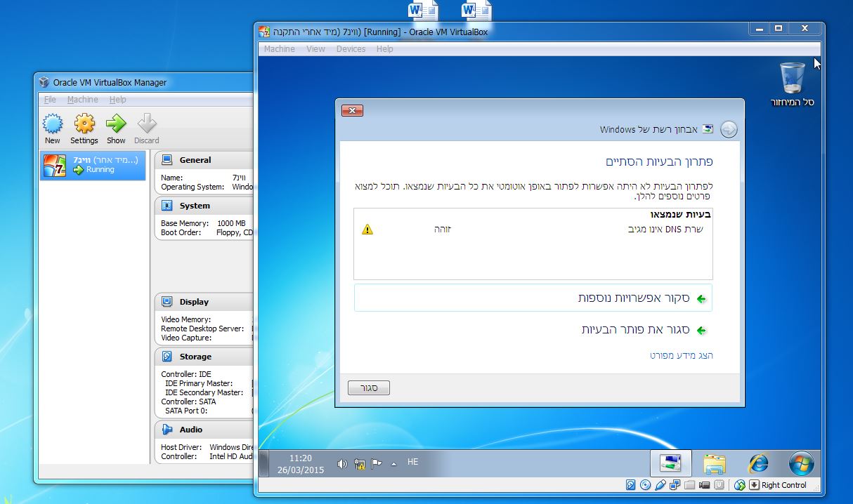Open second Word document icon on host desktop
The image size is (853, 504).
click(477, 10)
